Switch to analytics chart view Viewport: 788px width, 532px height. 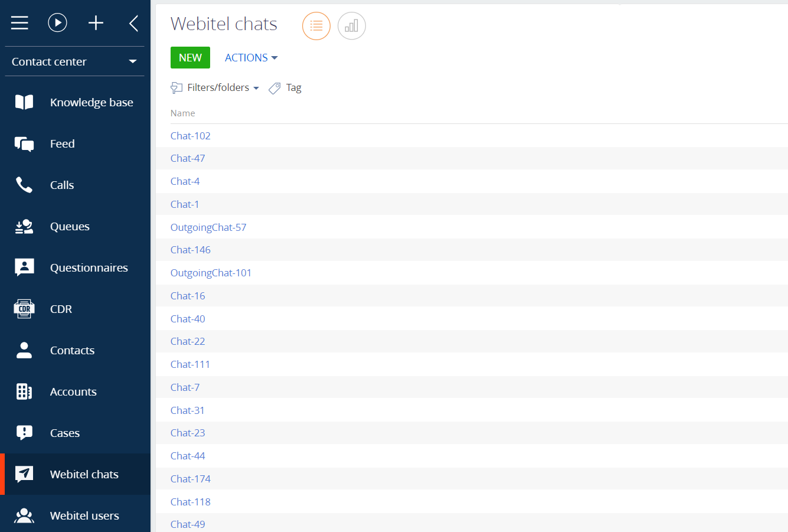click(x=352, y=26)
